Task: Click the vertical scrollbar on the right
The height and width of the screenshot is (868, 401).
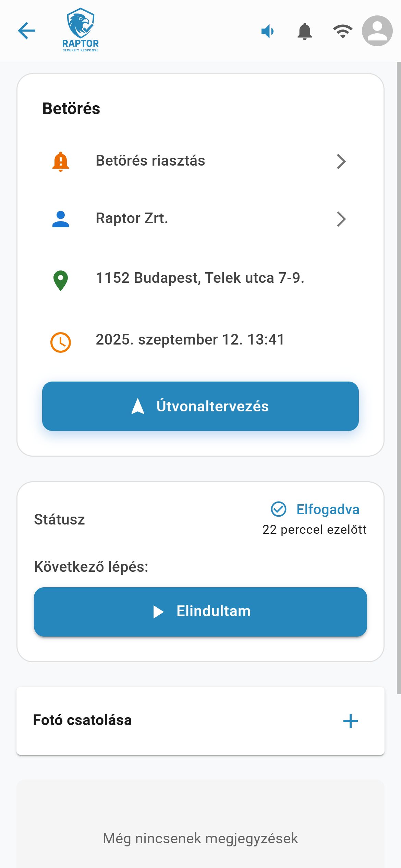Action: click(x=399, y=378)
